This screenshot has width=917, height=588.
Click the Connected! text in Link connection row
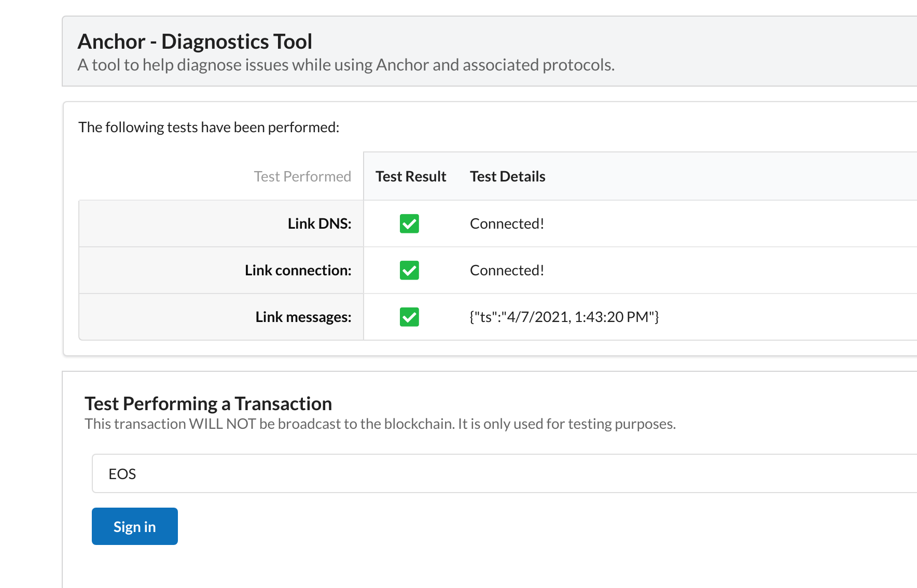point(507,270)
